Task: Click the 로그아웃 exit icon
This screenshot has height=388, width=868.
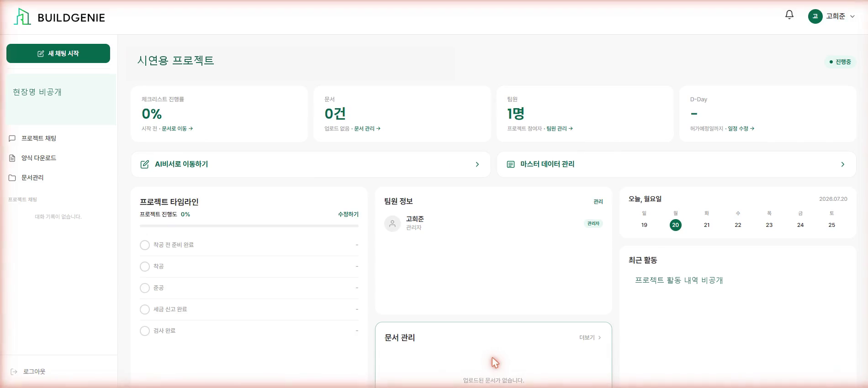Action: pyautogui.click(x=14, y=372)
